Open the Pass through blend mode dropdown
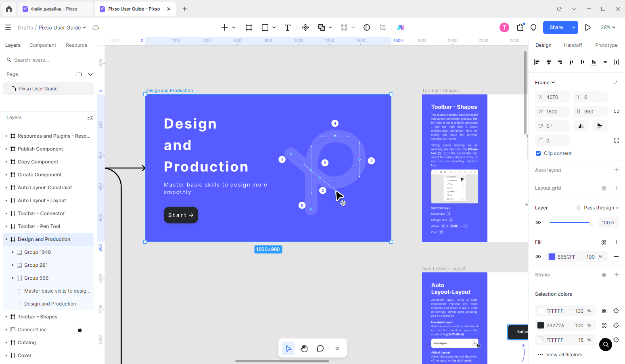This screenshot has width=625, height=364. (x=601, y=208)
